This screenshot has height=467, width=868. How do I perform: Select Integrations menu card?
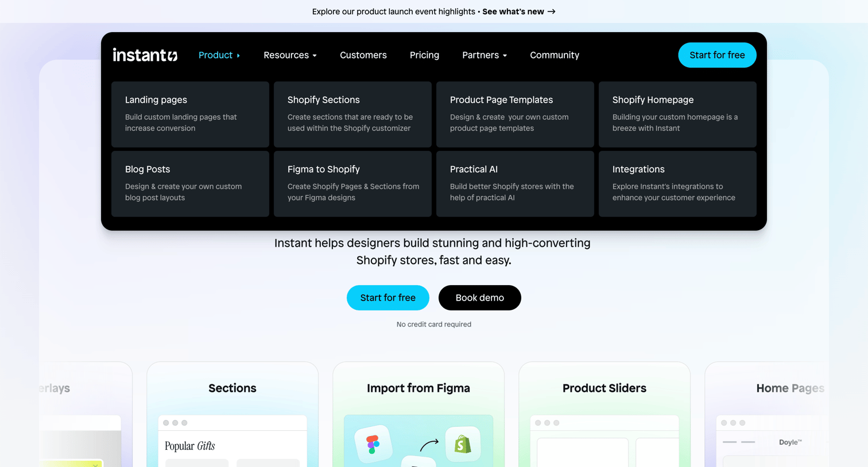coord(677,184)
